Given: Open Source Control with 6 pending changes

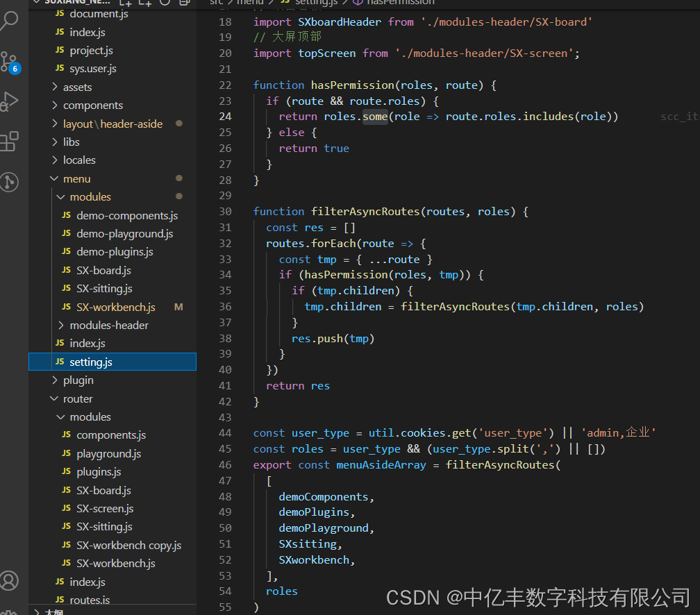Looking at the screenshot, I should point(11,62).
